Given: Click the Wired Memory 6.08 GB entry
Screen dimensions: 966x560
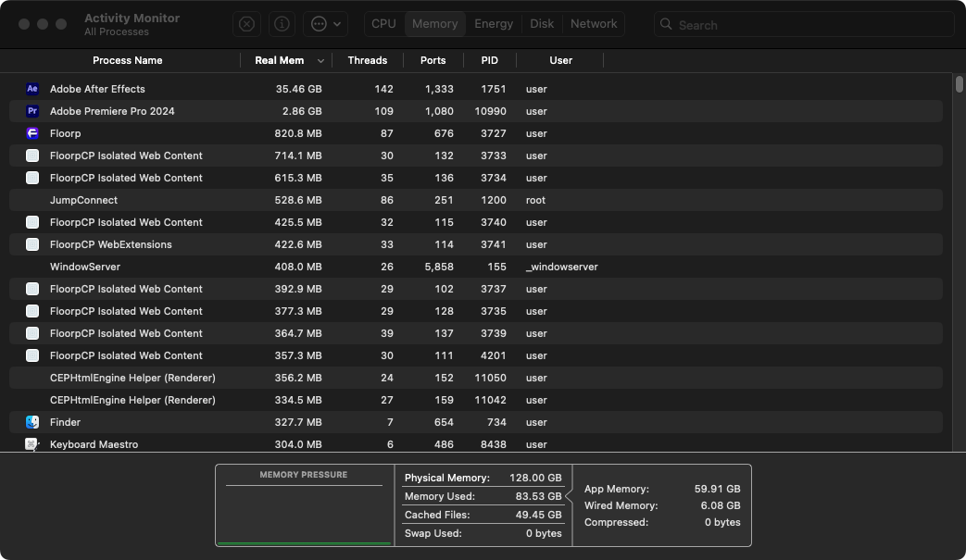Looking at the screenshot, I should click(x=662, y=505).
